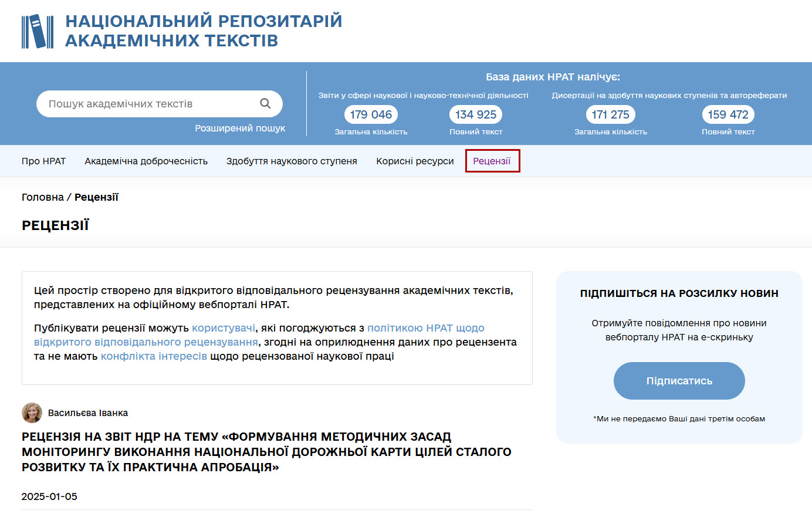Screen dimensions: 812x517
Task: Click the heading Підпишіться на розсилку новин
Action: [x=679, y=293]
